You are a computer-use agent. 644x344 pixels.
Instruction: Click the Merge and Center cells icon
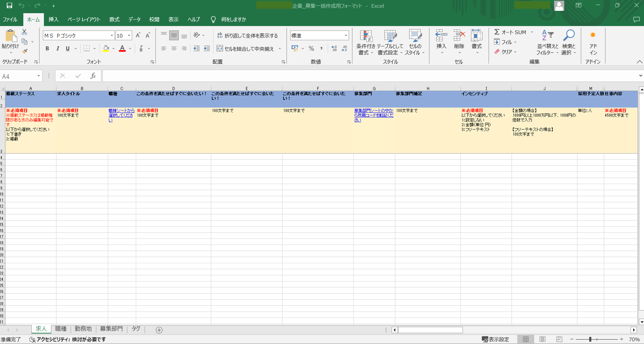tap(220, 48)
